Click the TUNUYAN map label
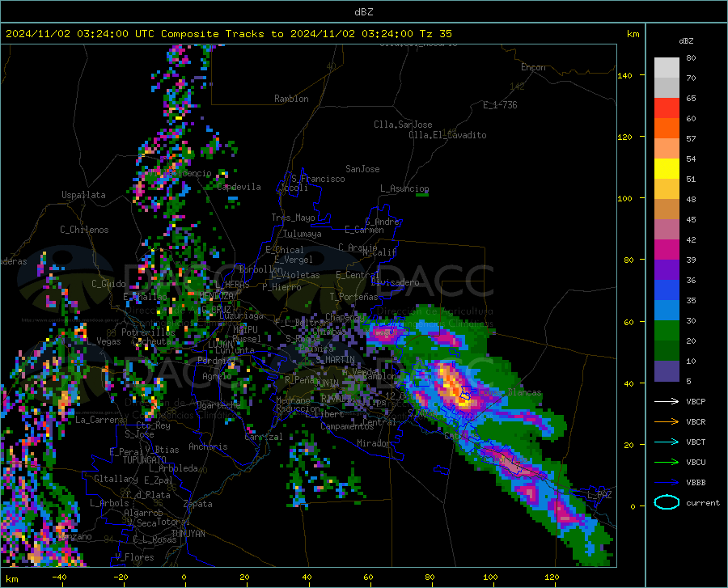The height and width of the screenshot is (588, 728). click(x=188, y=533)
